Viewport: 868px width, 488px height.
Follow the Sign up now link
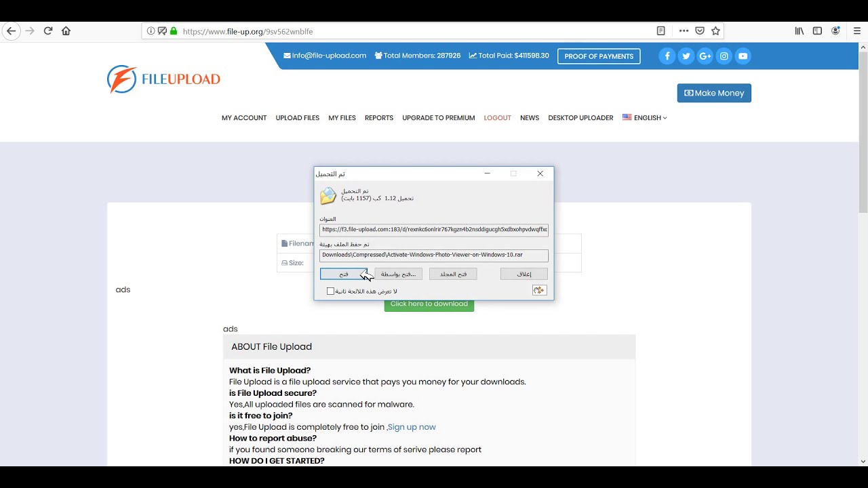coord(412,427)
